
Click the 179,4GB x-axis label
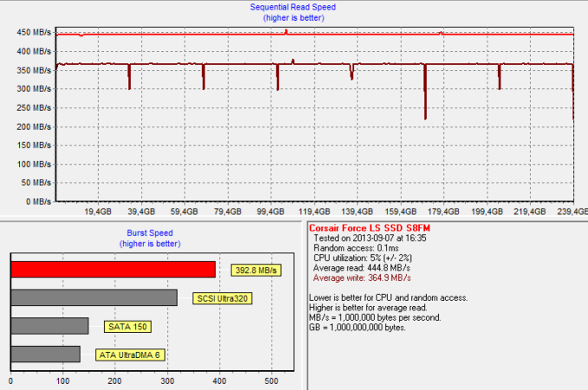pyautogui.click(x=443, y=211)
